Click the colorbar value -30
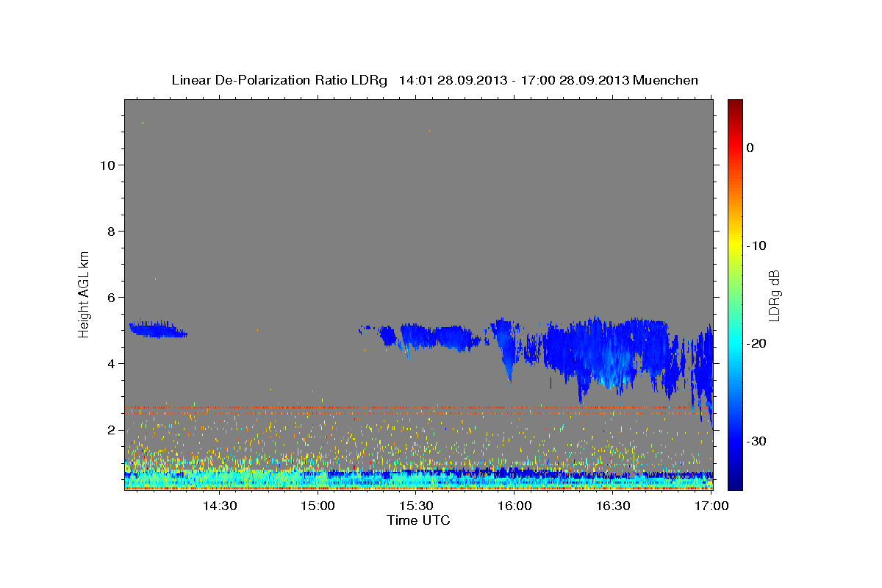The image size is (882, 588). [757, 441]
